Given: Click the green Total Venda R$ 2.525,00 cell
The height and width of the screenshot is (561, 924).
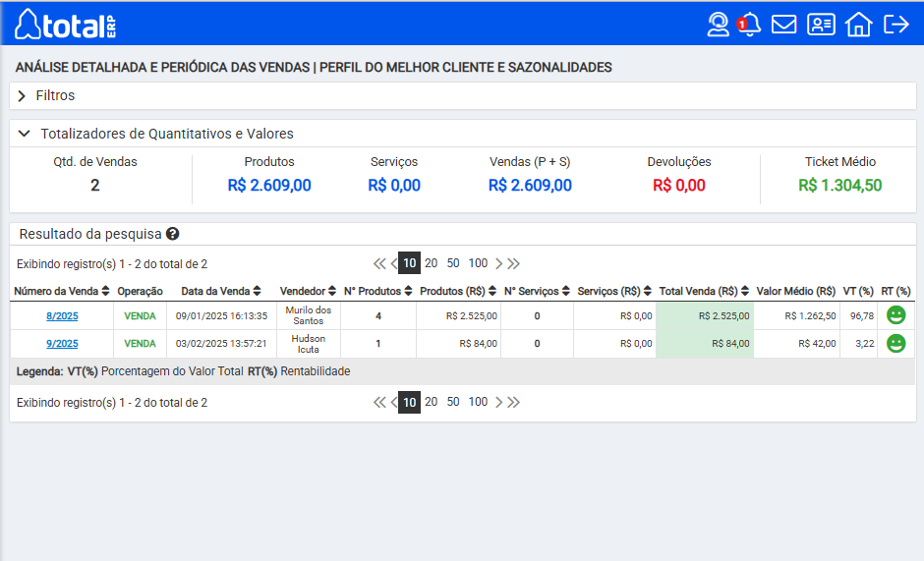Looking at the screenshot, I should click(705, 315).
